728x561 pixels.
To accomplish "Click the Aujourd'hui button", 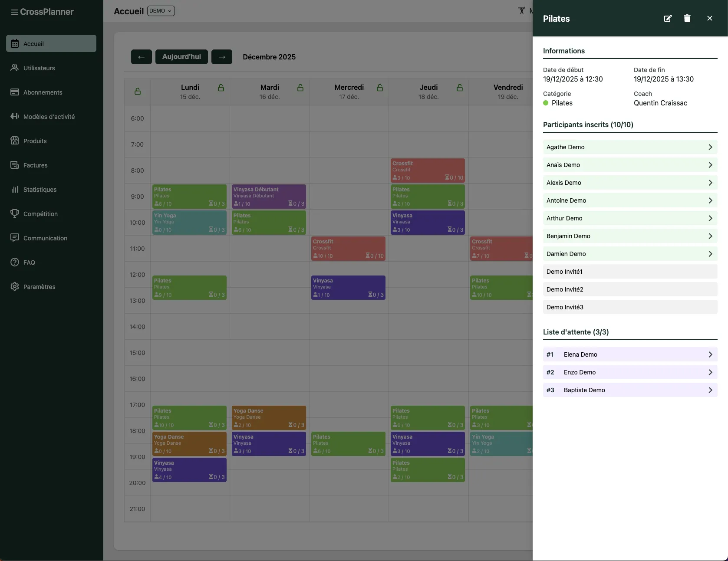I will tap(181, 57).
